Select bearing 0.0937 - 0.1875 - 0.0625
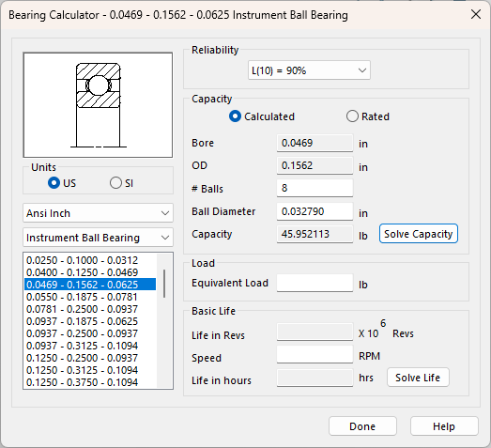 click(x=90, y=321)
